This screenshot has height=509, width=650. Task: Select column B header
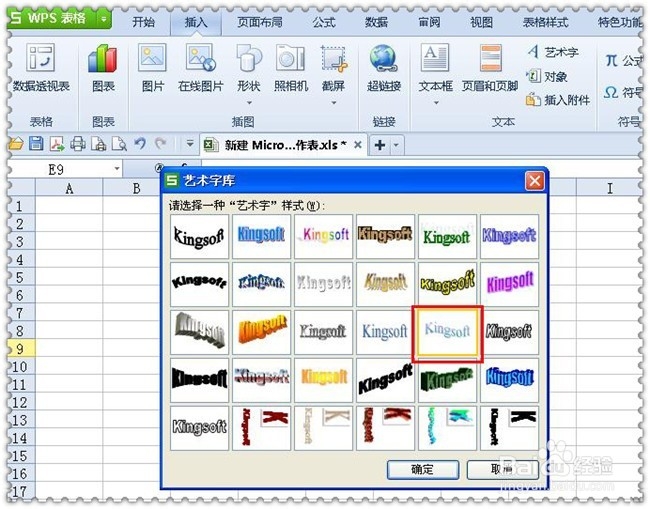tap(136, 188)
